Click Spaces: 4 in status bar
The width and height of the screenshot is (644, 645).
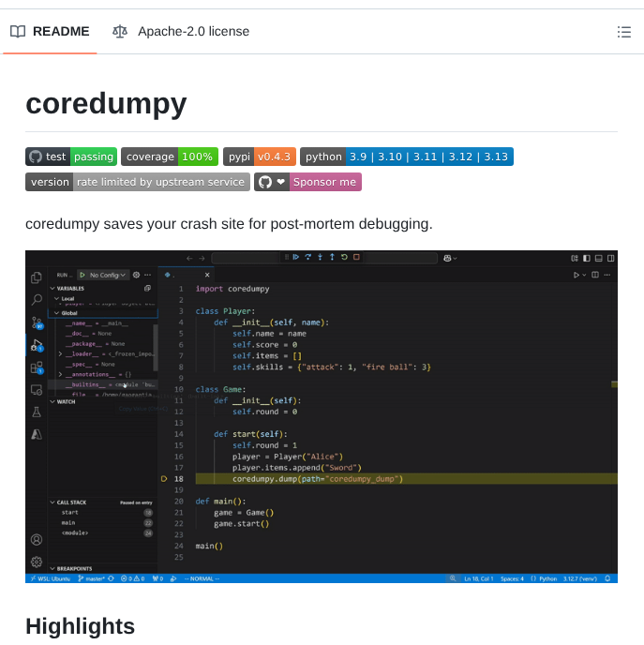click(512, 578)
